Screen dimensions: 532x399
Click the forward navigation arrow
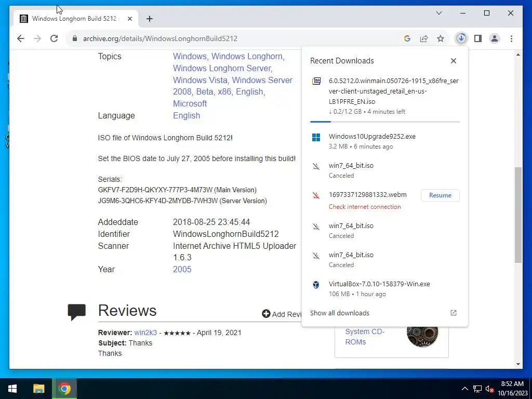tap(37, 38)
